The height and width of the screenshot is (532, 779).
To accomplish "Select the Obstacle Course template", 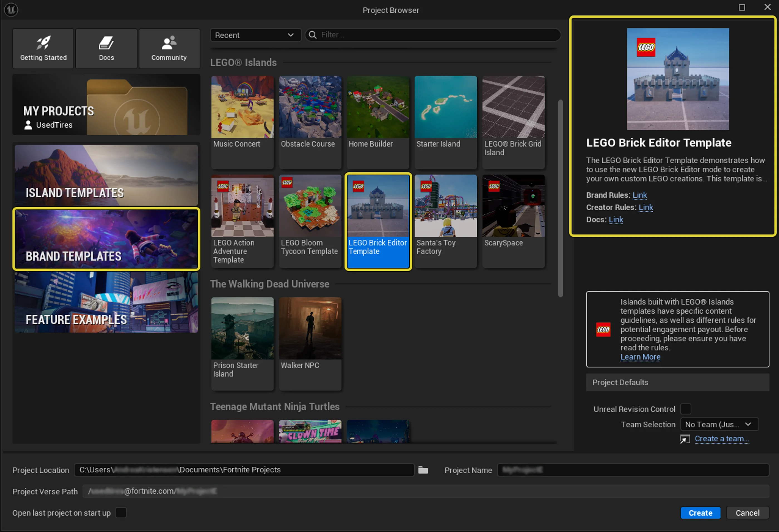I will point(310,122).
